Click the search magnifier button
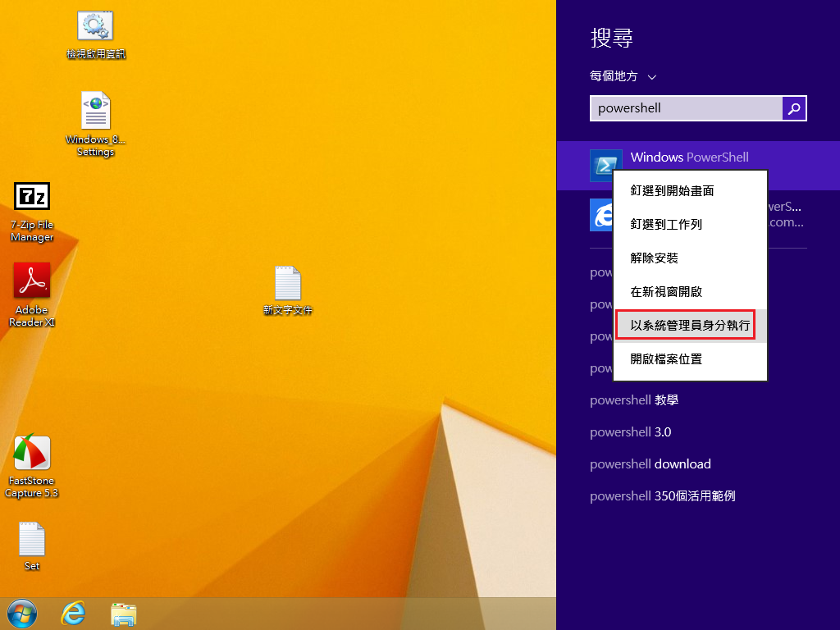 click(x=794, y=108)
